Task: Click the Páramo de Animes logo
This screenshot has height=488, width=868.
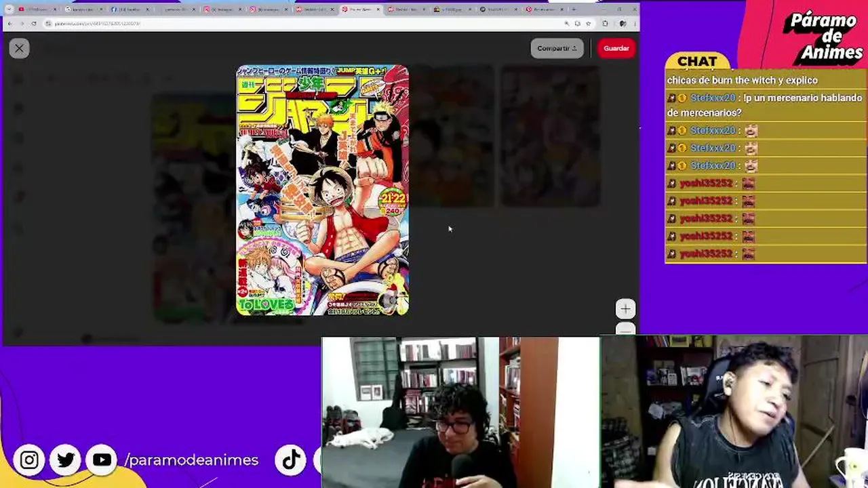Action: 825,37
